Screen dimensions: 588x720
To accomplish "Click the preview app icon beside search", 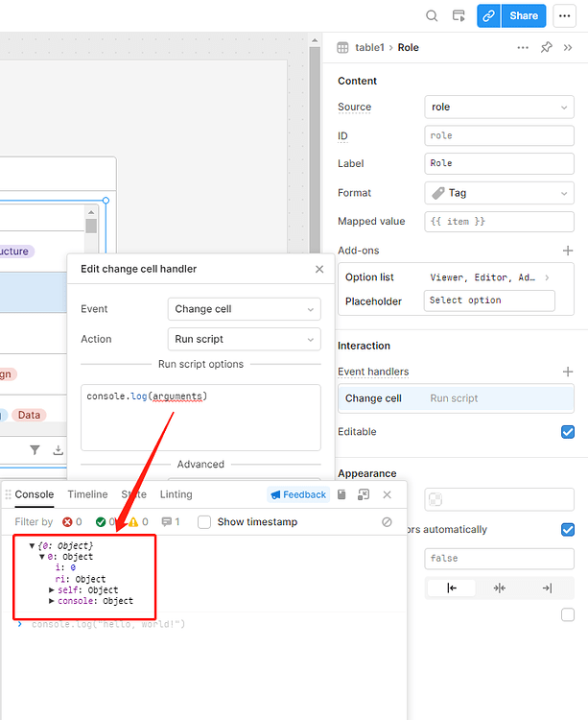I will click(459, 16).
